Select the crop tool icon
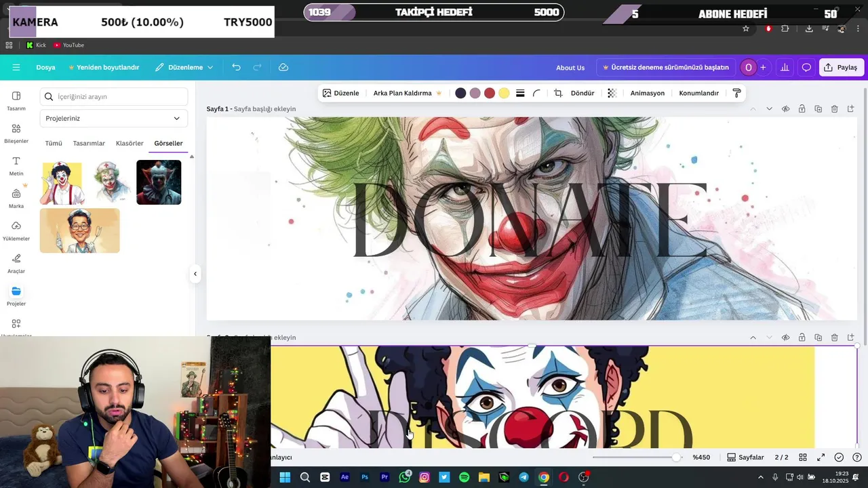Viewport: 868px width, 488px height. point(558,93)
